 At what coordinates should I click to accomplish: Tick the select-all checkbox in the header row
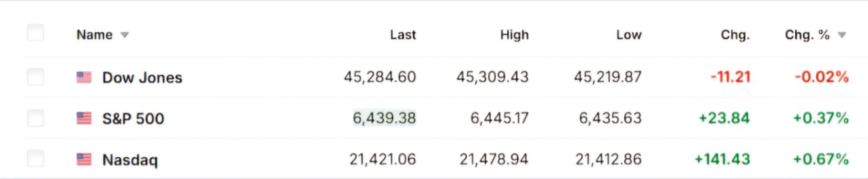36,33
